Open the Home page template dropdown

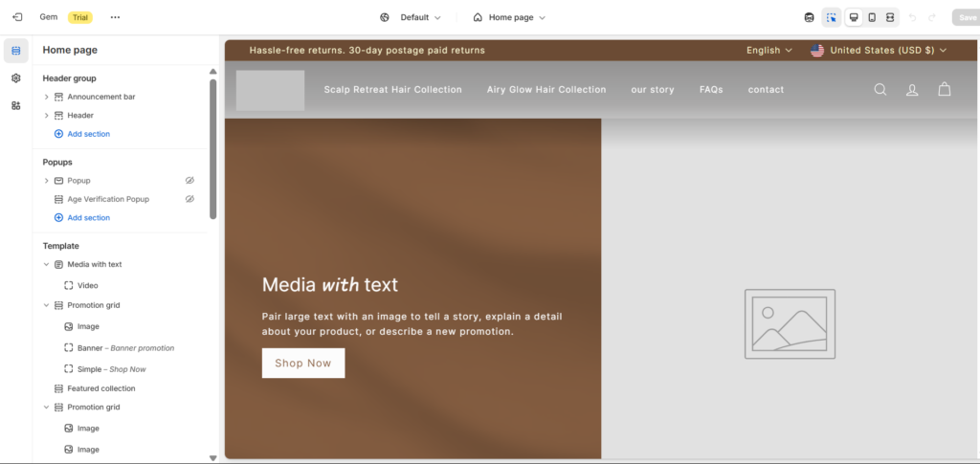pyautogui.click(x=509, y=17)
